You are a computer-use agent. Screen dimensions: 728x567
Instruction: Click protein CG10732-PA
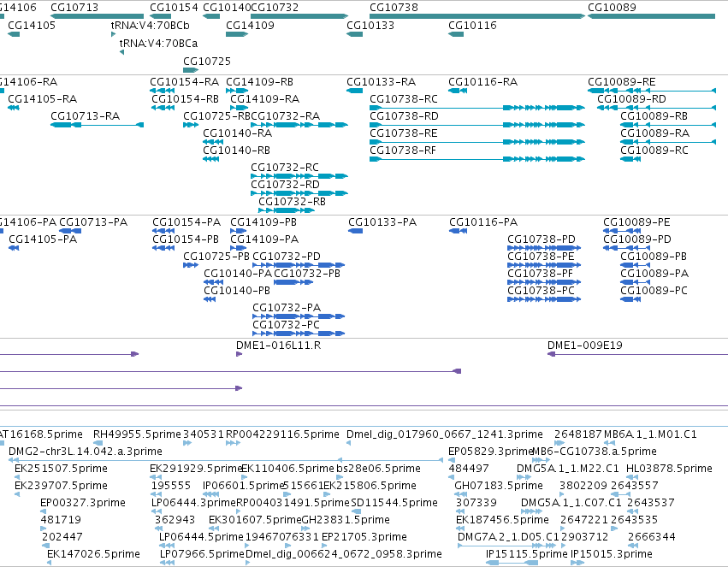(x=287, y=308)
